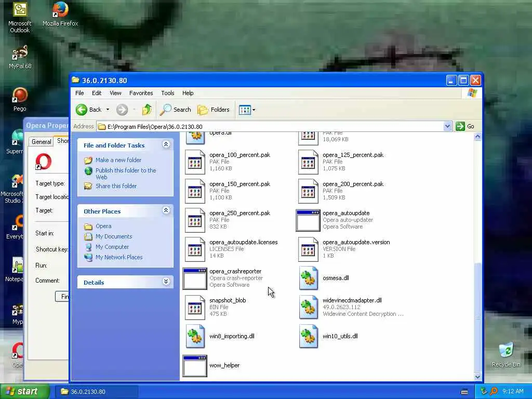Collapse the Other Places panel

pos(166,210)
